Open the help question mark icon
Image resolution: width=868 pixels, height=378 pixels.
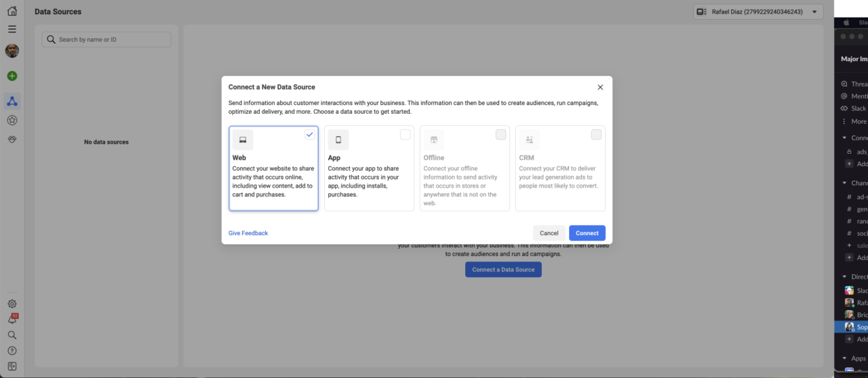pos(12,350)
